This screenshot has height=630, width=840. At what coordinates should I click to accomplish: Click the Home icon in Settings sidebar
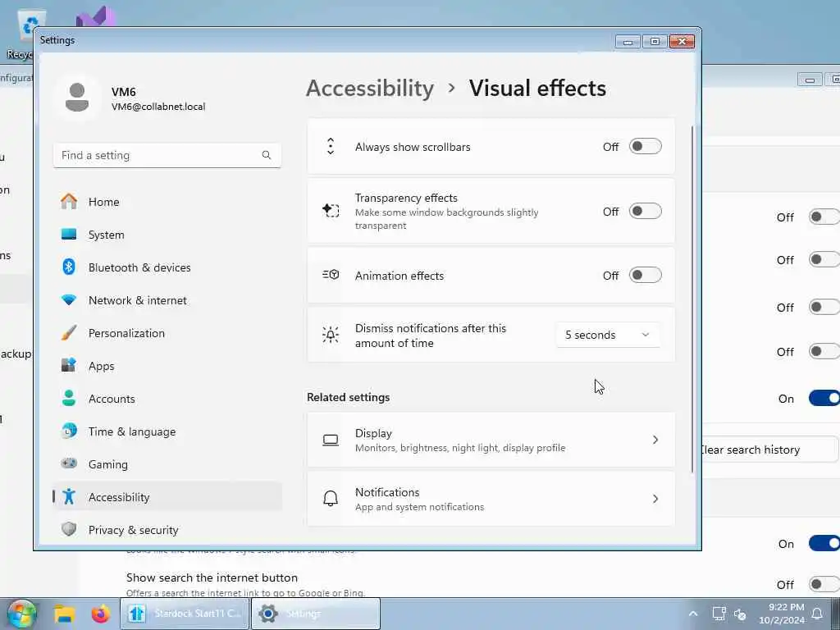click(x=69, y=202)
